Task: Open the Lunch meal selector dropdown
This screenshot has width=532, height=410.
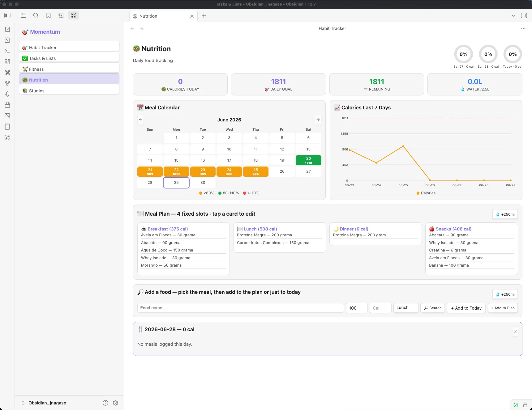Action: (x=406, y=308)
